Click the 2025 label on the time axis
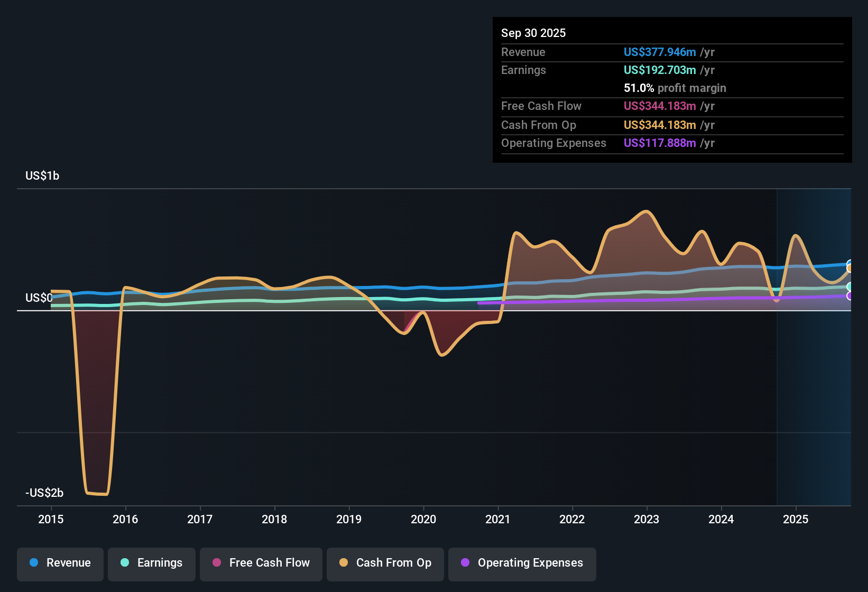Image resolution: width=868 pixels, height=592 pixels. point(796,519)
